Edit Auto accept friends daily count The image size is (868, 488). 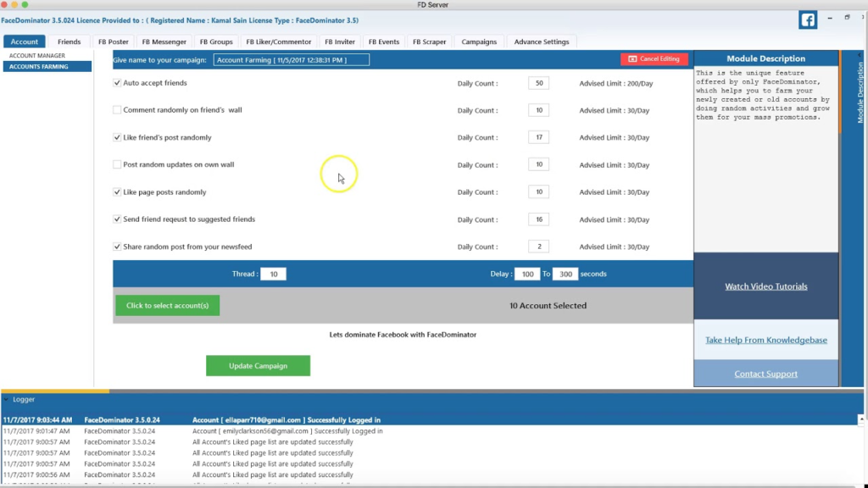(x=538, y=83)
